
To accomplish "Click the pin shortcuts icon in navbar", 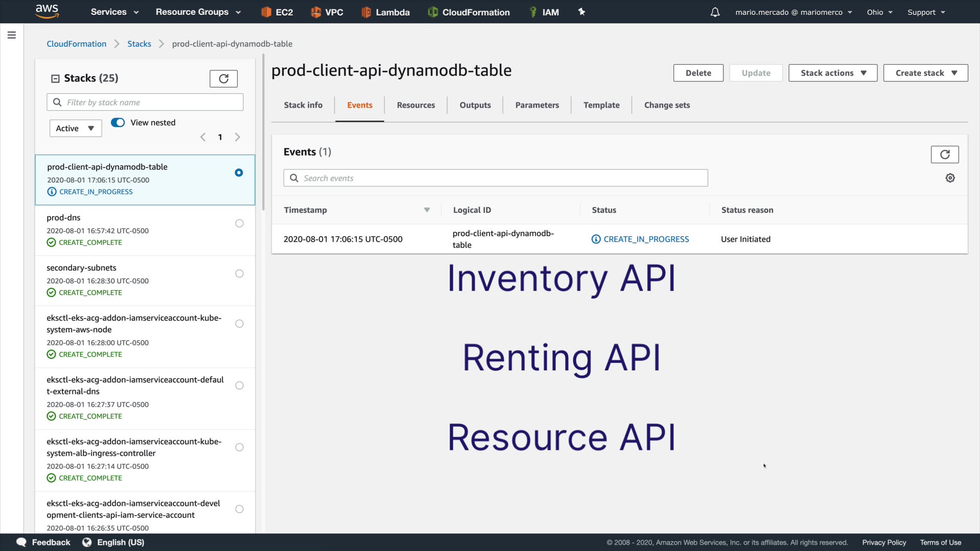I will pos(581,12).
